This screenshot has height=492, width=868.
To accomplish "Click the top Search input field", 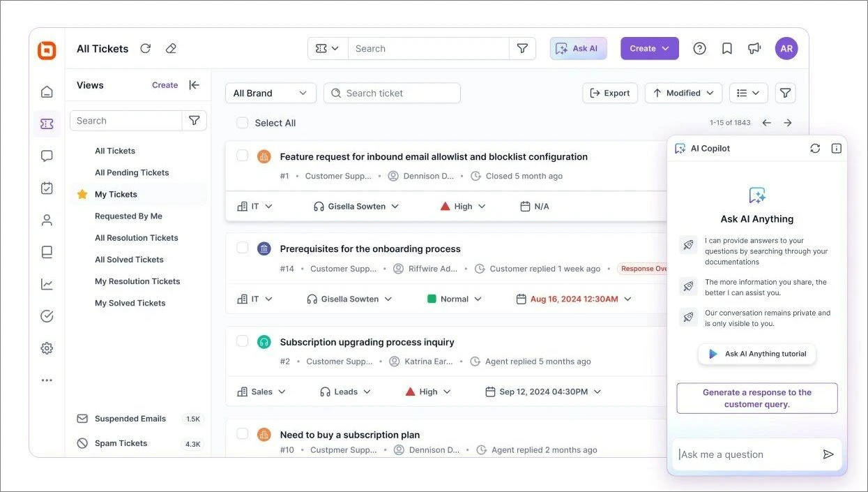I will (429, 48).
